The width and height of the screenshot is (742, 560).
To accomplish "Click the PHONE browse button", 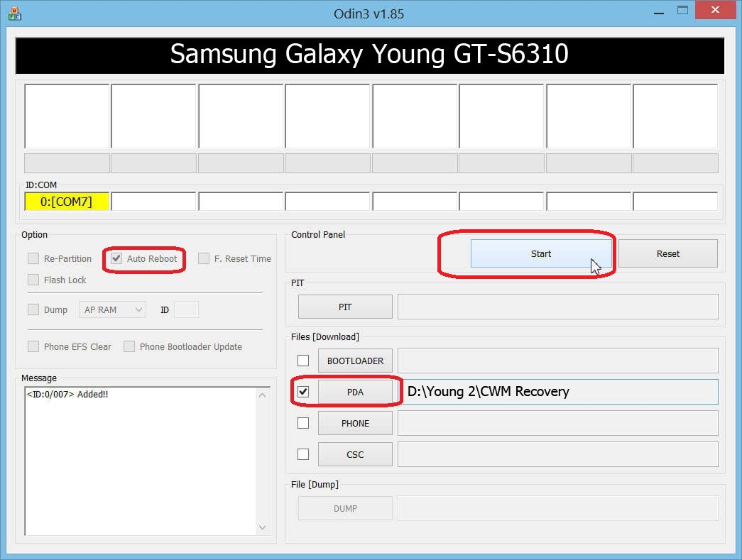I will (x=355, y=423).
